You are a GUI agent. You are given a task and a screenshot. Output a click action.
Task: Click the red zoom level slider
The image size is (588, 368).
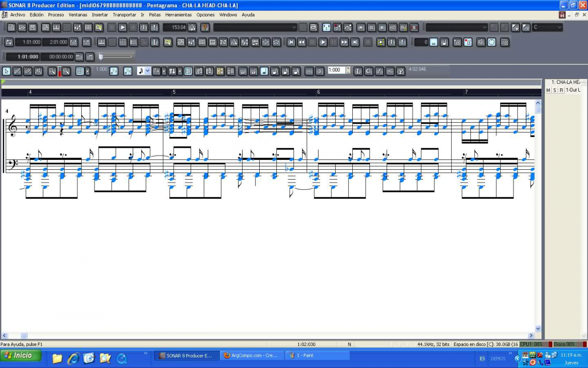(59, 72)
